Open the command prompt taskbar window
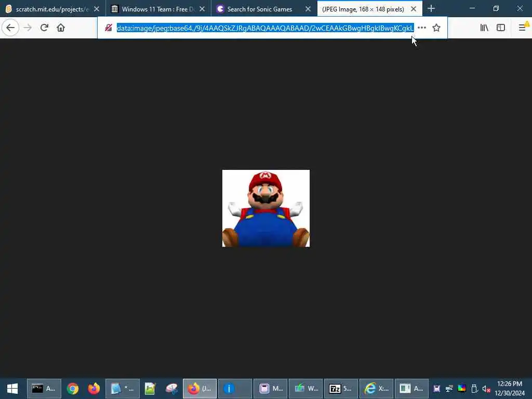The image size is (532, 399). (44, 389)
